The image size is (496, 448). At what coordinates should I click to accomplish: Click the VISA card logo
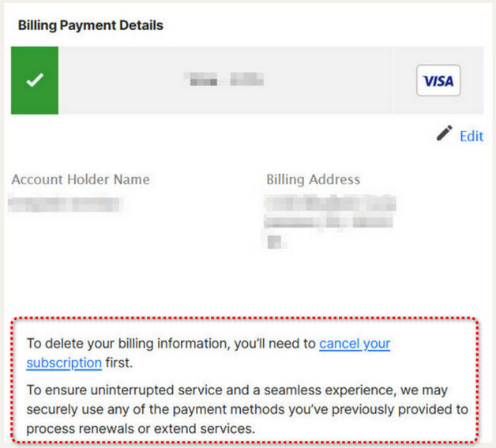tap(438, 81)
